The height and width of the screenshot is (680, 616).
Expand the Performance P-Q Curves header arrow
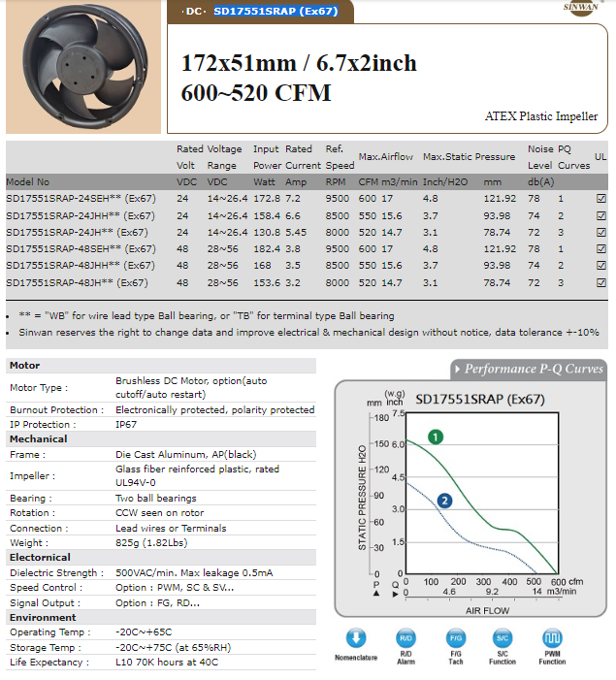tap(457, 369)
